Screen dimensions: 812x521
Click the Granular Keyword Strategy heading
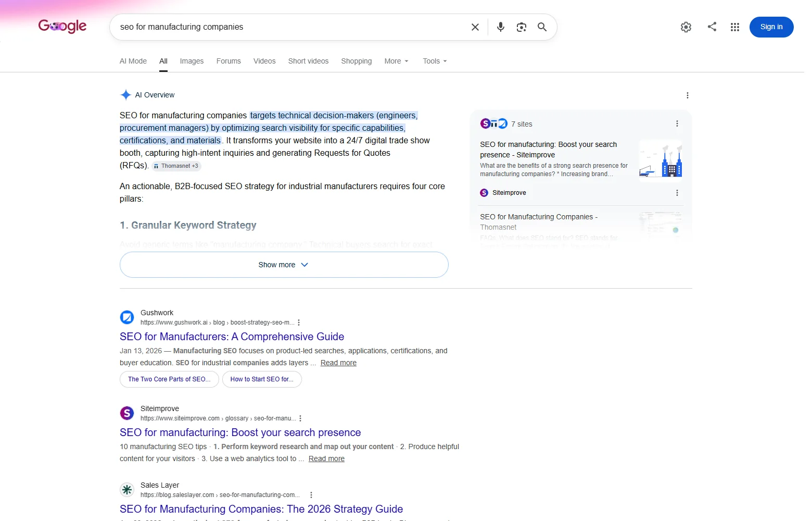pyautogui.click(x=188, y=225)
